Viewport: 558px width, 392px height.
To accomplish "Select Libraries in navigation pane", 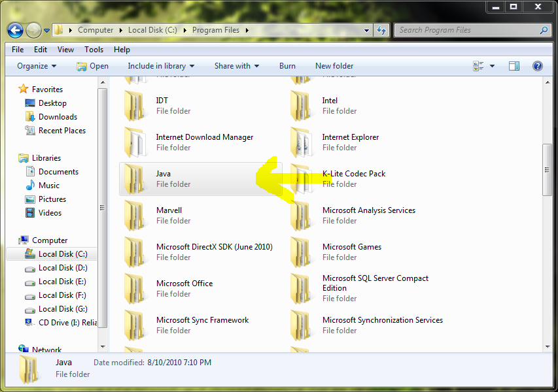I will pos(46,158).
